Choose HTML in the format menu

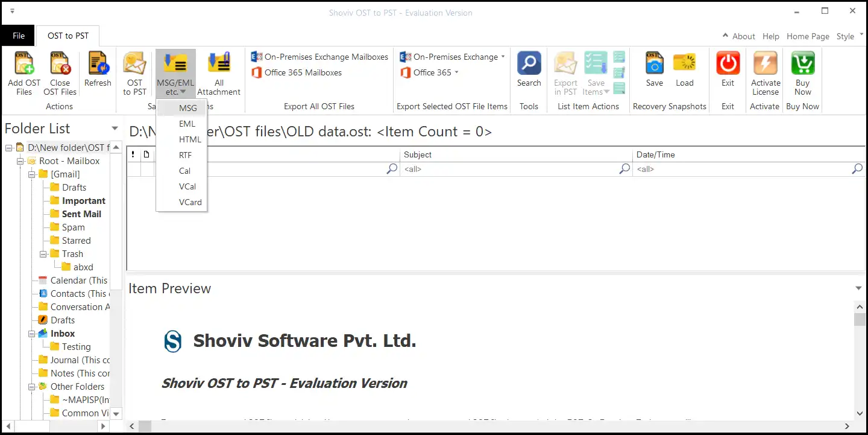181,139
